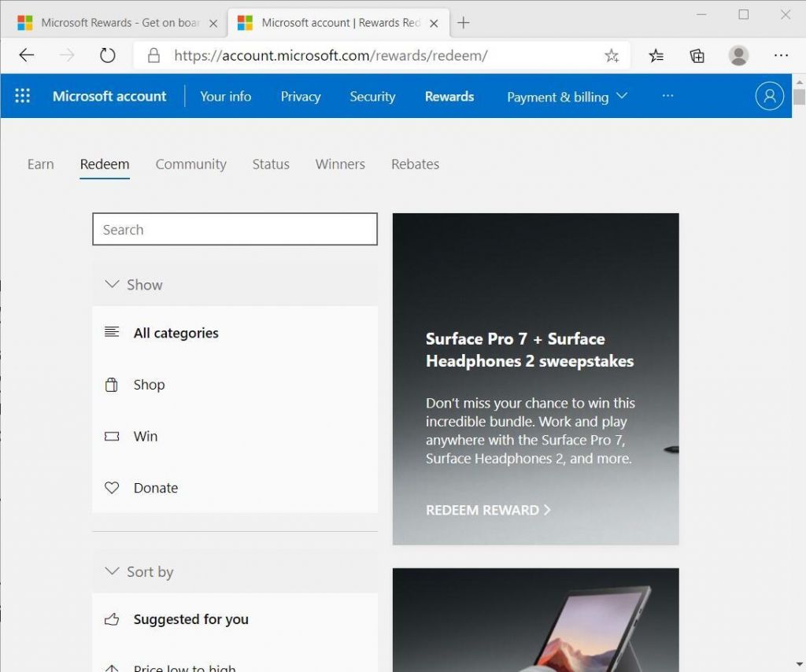Reload the page with the refresh icon
The height and width of the screenshot is (672, 806).
[x=108, y=55]
